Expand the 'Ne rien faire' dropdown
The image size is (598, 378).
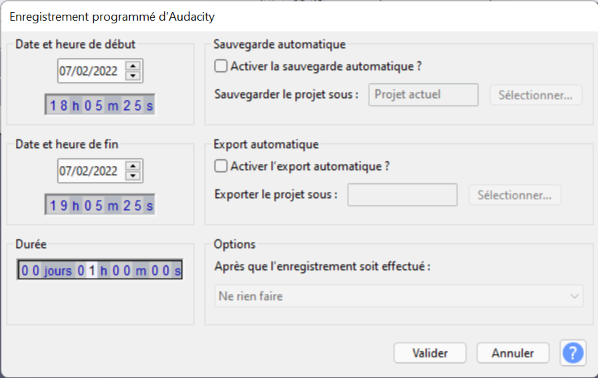tap(399, 296)
